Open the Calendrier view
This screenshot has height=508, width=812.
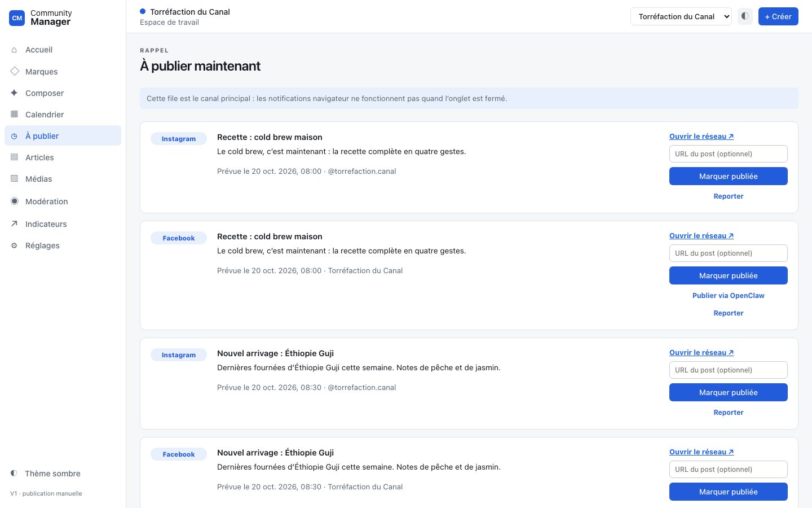[x=63, y=115]
